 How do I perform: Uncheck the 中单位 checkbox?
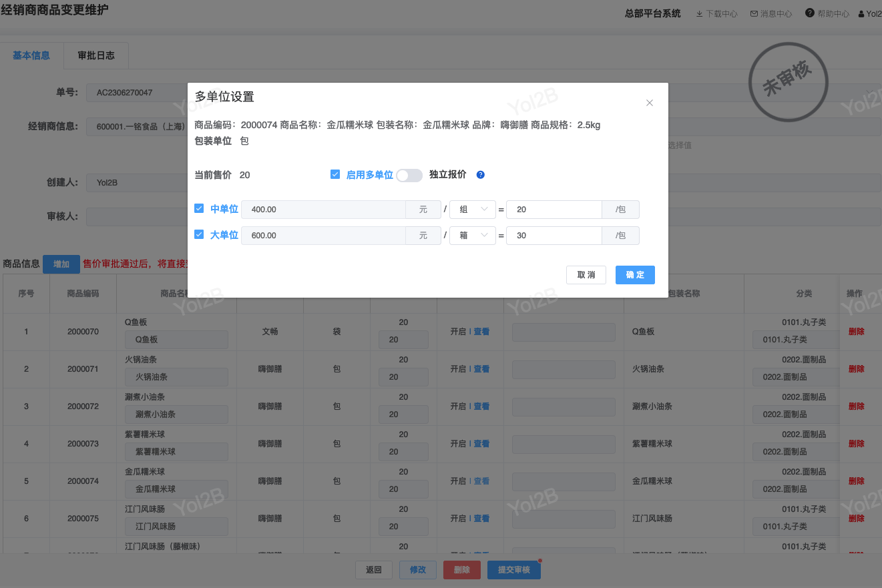(x=199, y=209)
